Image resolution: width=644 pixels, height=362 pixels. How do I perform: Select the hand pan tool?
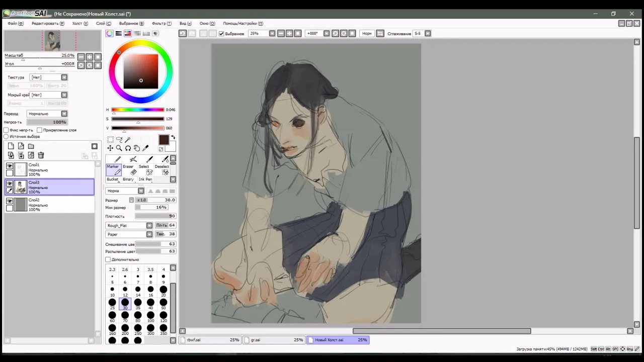tap(136, 148)
